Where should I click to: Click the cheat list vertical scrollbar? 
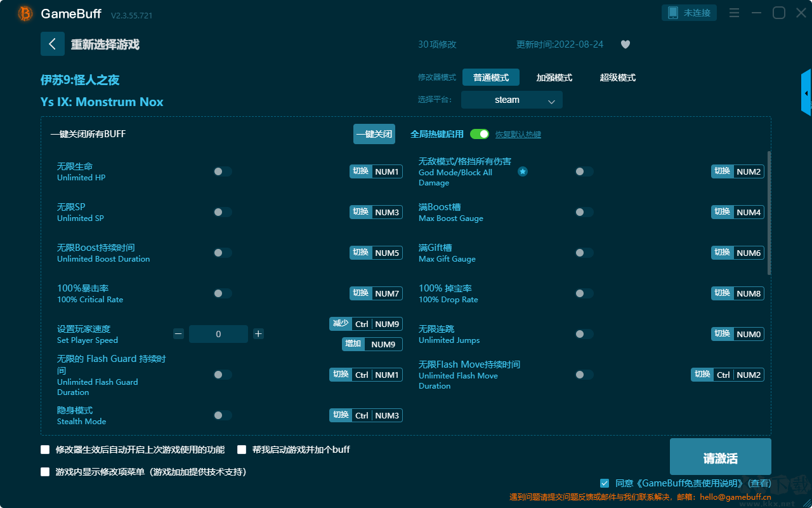coord(769,213)
